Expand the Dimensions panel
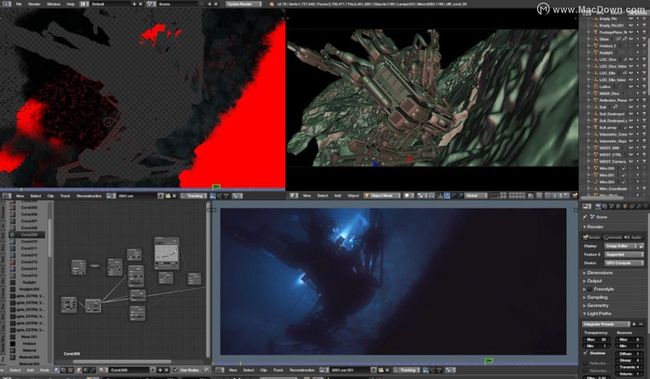Screen dimensions: 650x379 coord(598,273)
